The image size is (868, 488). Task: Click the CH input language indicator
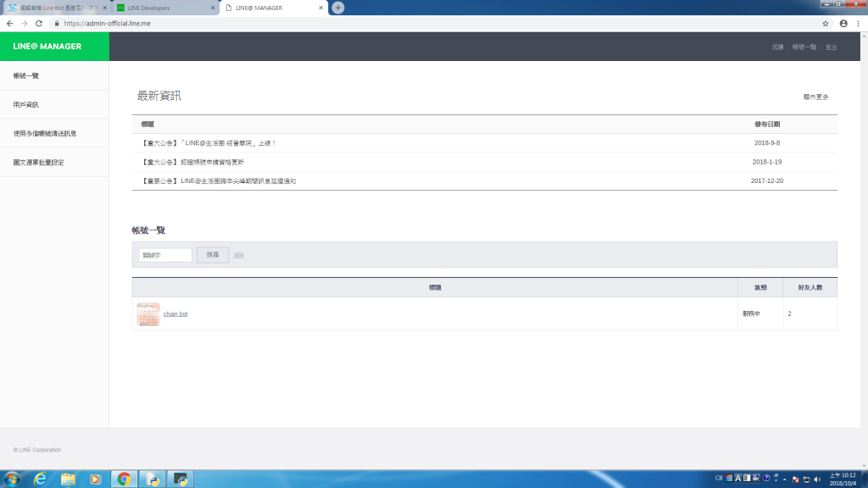tap(719, 479)
